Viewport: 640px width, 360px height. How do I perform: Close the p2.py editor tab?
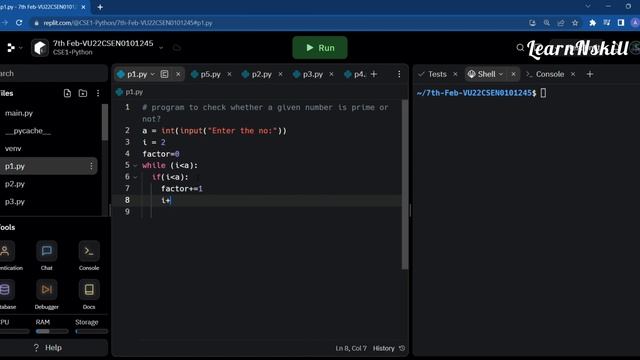(280, 74)
